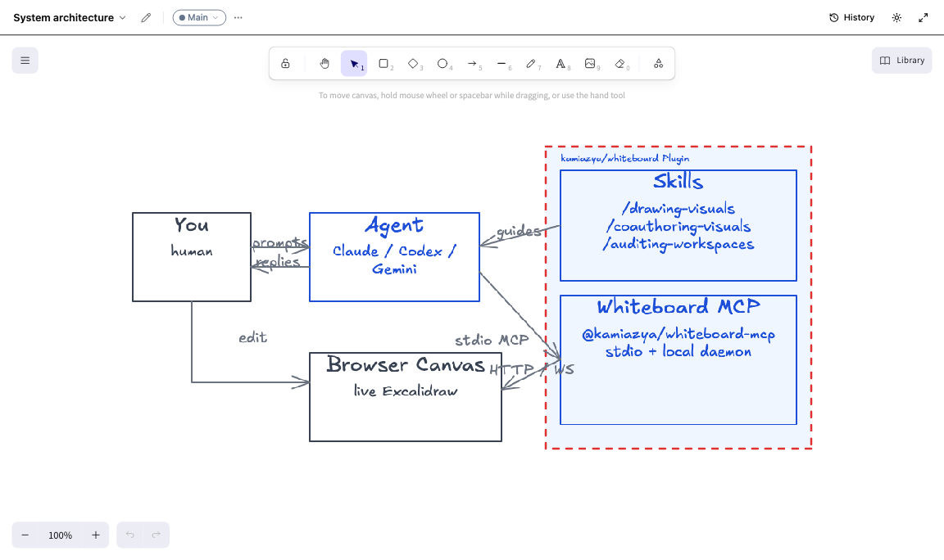944x560 pixels.
Task: Click the kamiazya/whiteboard Plugin label
Action: click(x=625, y=158)
